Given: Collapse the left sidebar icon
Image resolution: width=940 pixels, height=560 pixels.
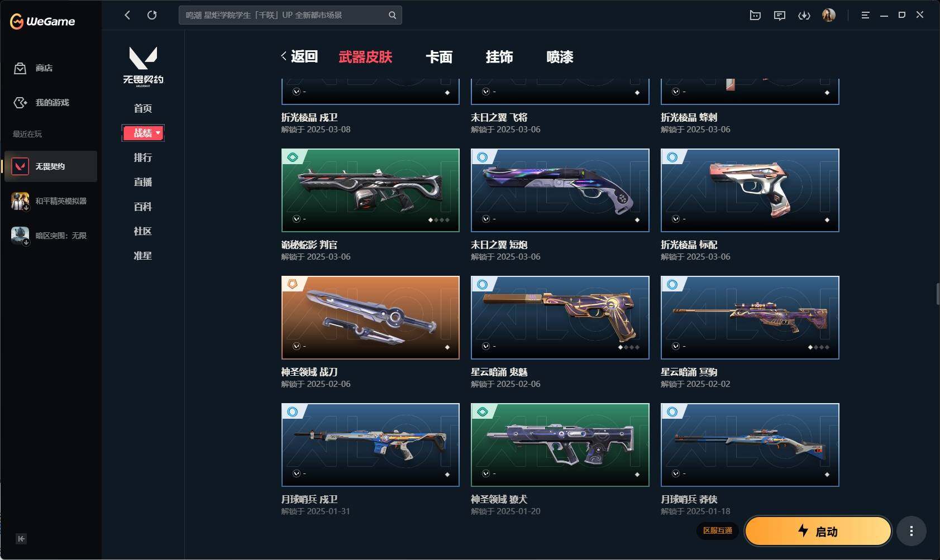Looking at the screenshot, I should [x=21, y=539].
